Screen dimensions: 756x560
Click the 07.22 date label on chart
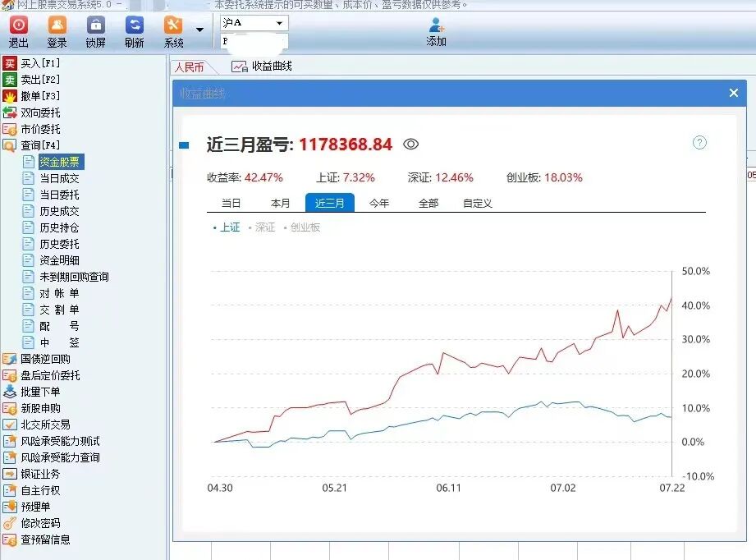point(672,488)
